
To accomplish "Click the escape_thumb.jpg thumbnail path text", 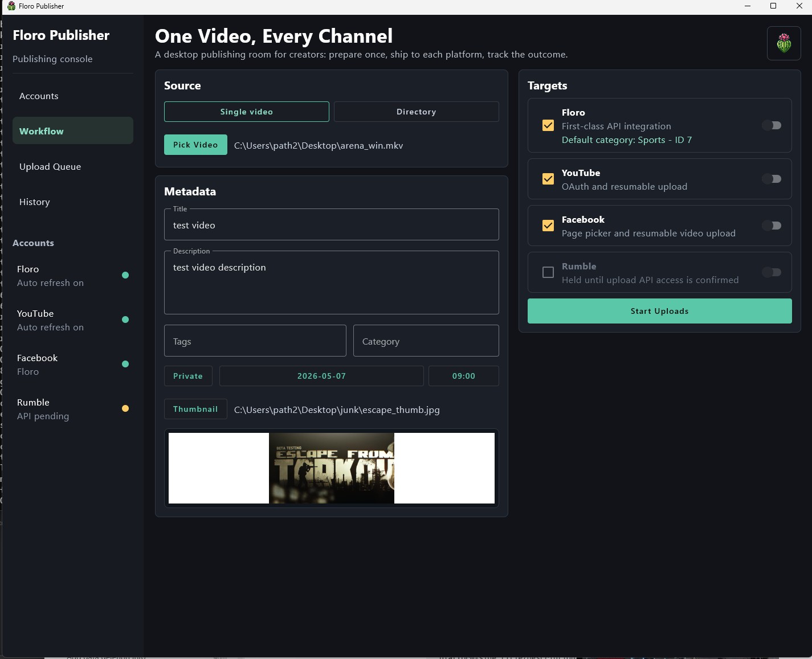I will tap(337, 410).
